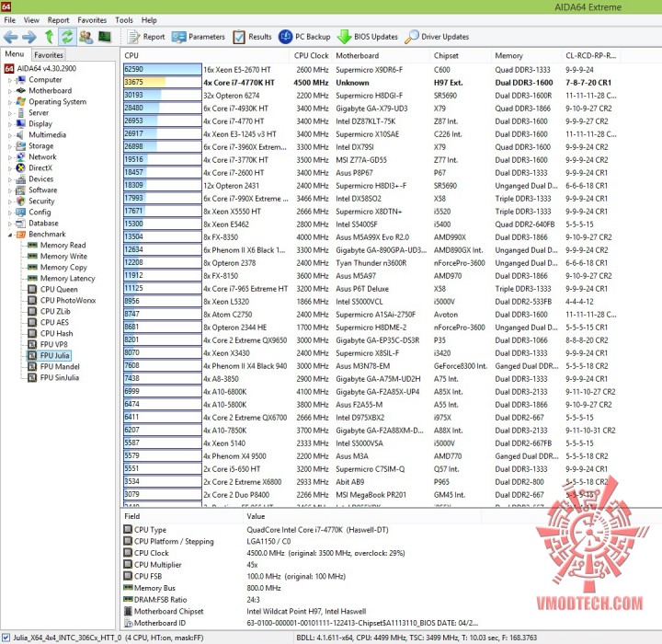Expand the Display tree node
662x644 pixels.
pyautogui.click(x=10, y=124)
